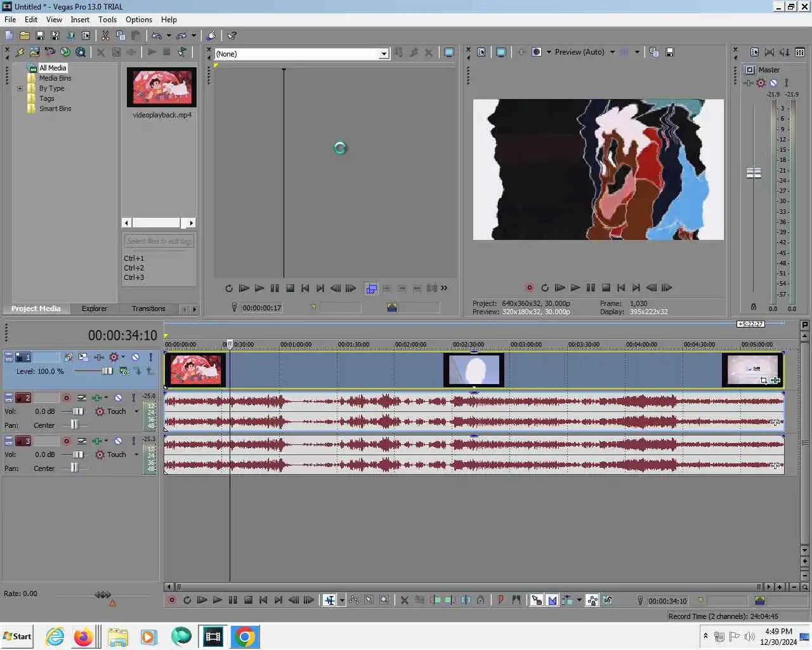The width and height of the screenshot is (812, 650).
Task: Select the Zoom Edit Tool magnifier
Action: 384,600
